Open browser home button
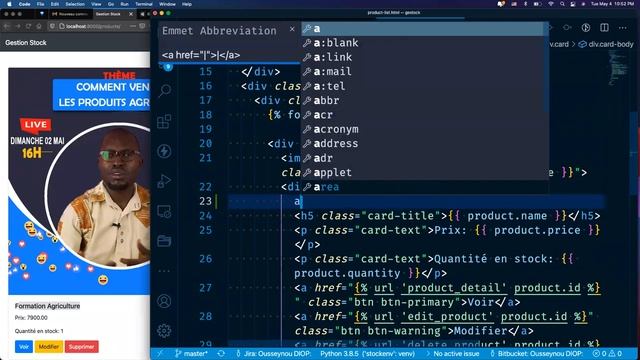Viewport: 640px width, 360px height. tap(39, 26)
